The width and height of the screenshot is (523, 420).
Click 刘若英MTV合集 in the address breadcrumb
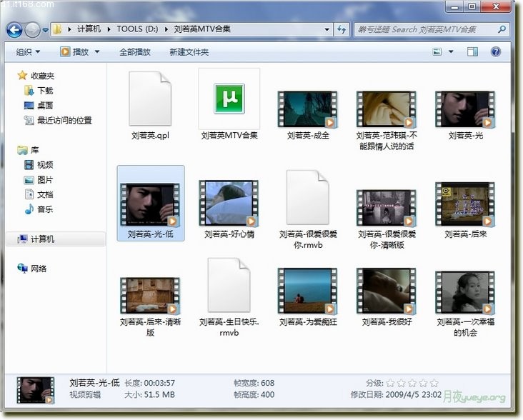pyautogui.click(x=202, y=29)
